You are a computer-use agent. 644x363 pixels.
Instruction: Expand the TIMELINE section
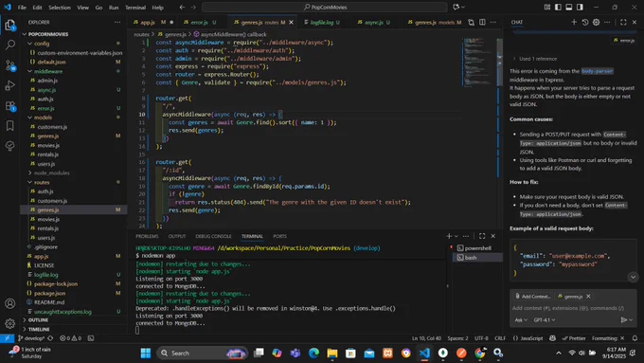coord(39,329)
